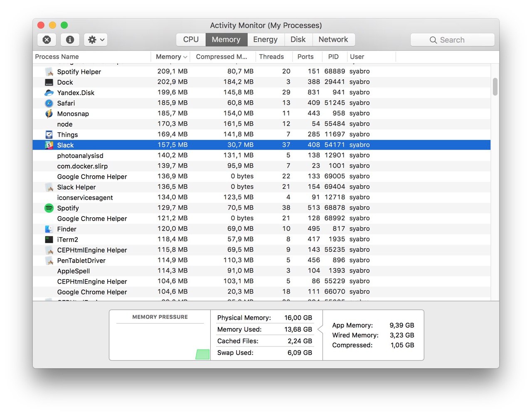The width and height of the screenshot is (532, 415).
Task: Open the Network tab
Action: pyautogui.click(x=333, y=39)
